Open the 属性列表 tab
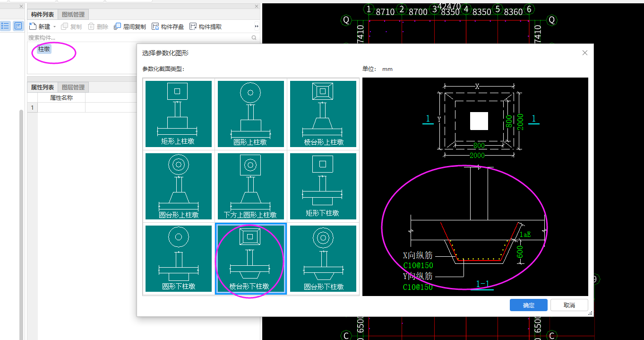Screen dimensions: 644x340 point(43,87)
